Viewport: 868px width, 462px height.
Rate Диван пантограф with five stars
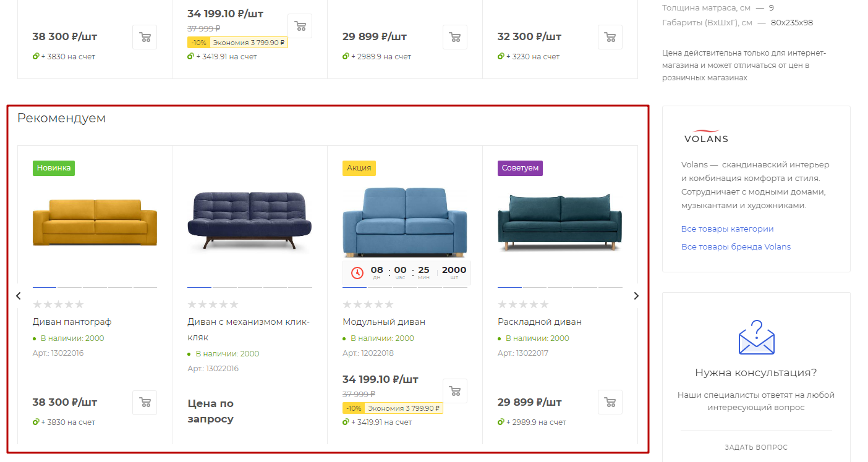79,304
